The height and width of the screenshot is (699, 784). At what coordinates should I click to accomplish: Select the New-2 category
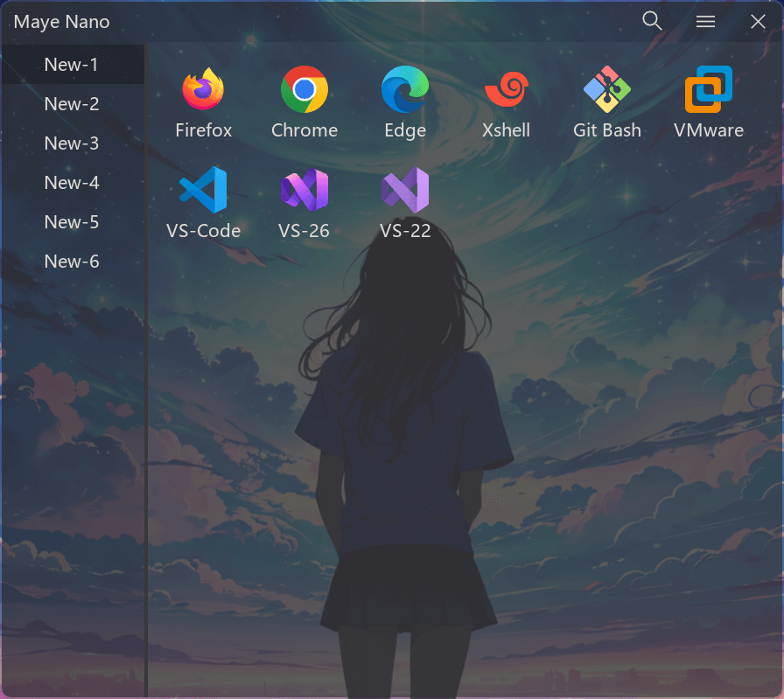pos(72,103)
